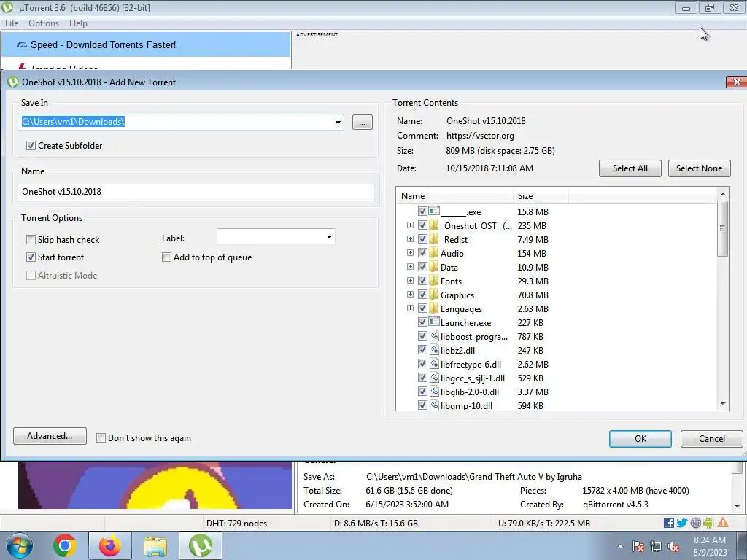Screen dimensions: 747x560
Task: Expand the Graphics folder tree
Action: click(410, 294)
